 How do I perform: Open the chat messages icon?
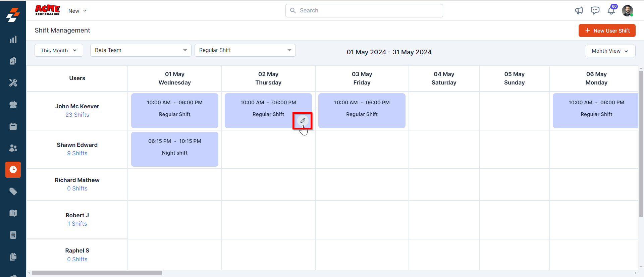(x=595, y=11)
